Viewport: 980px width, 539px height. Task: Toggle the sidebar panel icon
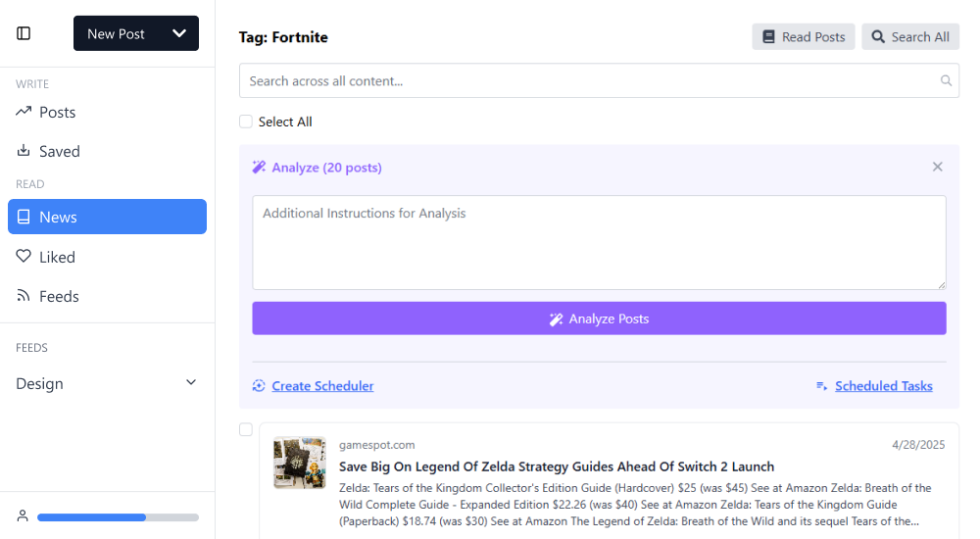pyautogui.click(x=24, y=33)
